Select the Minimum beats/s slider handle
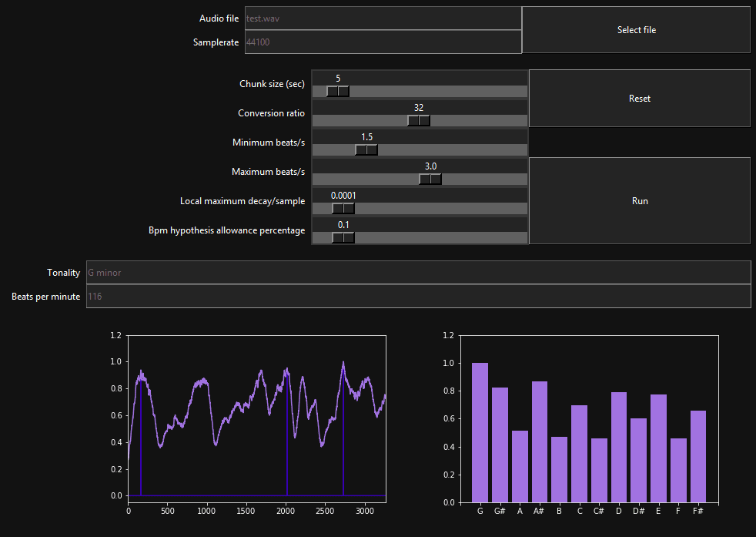 [366, 149]
